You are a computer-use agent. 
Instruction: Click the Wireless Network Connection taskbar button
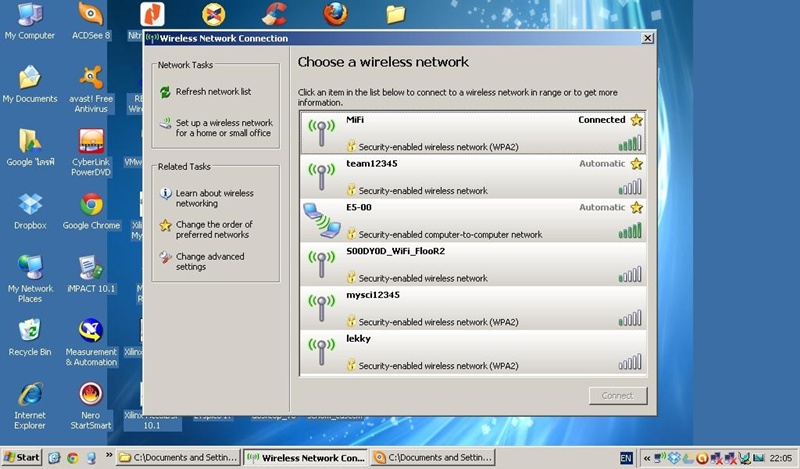click(x=306, y=457)
